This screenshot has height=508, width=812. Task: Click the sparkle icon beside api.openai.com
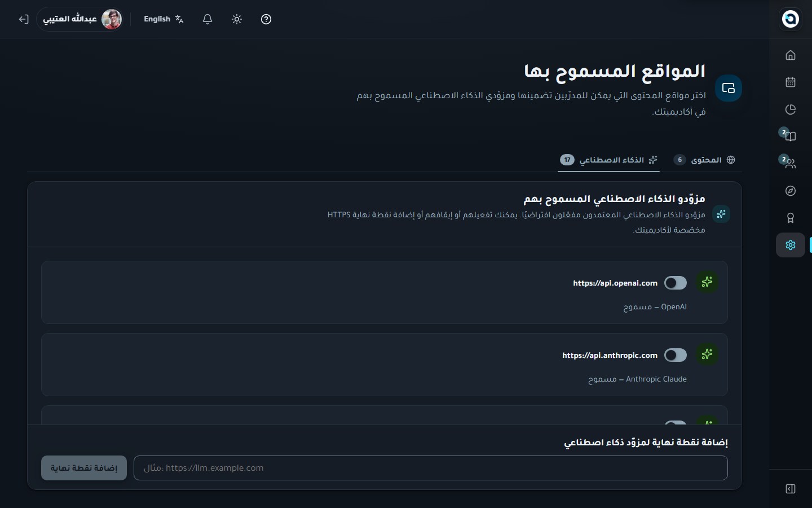(707, 282)
